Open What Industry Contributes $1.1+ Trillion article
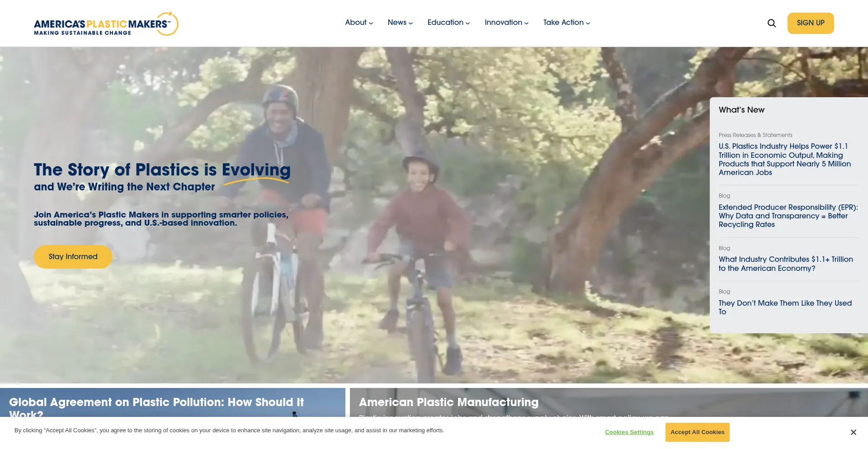 (x=785, y=264)
